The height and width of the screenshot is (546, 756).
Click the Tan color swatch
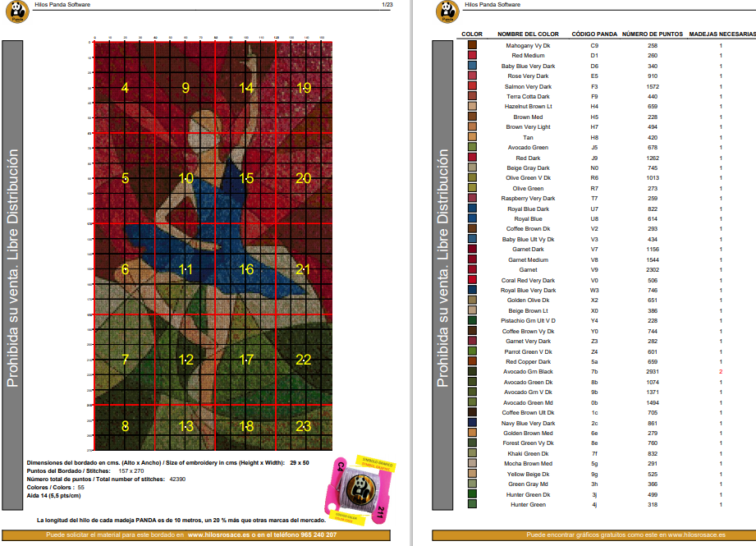[472, 137]
